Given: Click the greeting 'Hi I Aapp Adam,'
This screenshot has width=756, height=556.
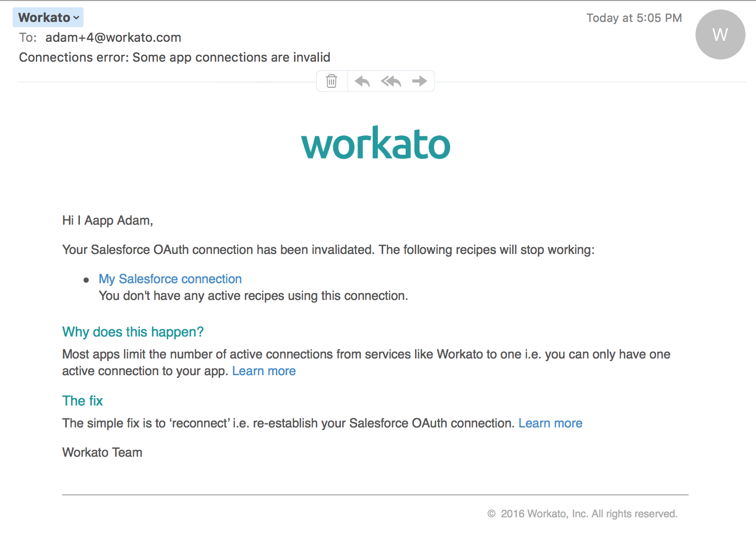Looking at the screenshot, I should pos(108,221).
